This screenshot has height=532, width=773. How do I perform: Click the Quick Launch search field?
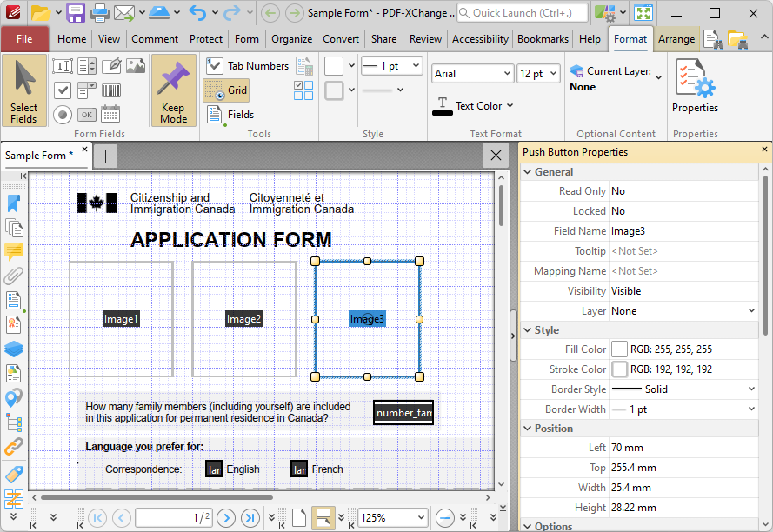tap(523, 13)
